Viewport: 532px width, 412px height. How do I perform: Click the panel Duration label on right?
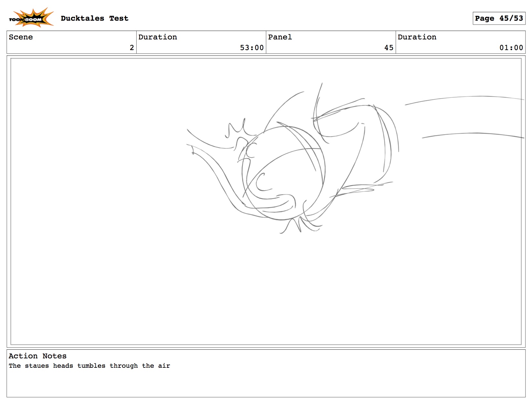(417, 37)
